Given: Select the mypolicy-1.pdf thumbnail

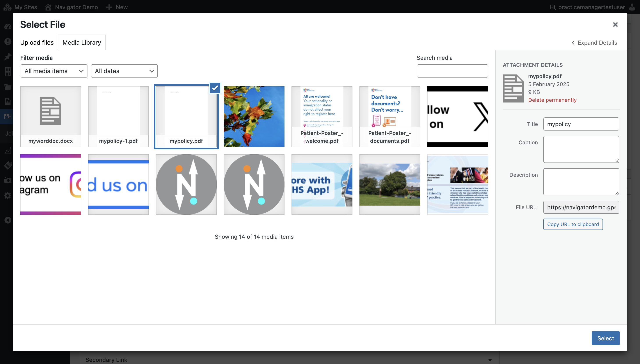Looking at the screenshot, I should (x=118, y=117).
